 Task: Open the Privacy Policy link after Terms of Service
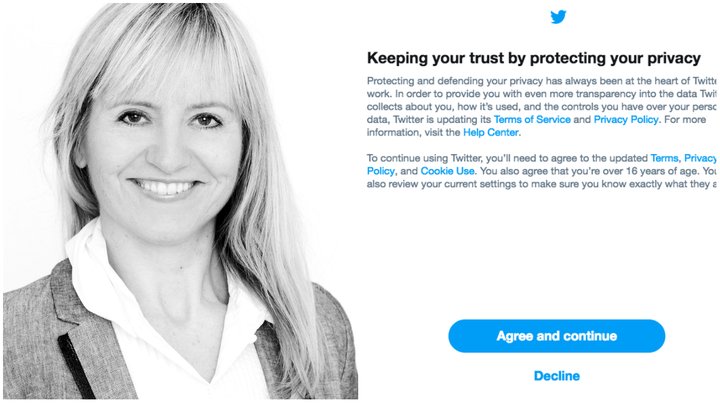[626, 120]
